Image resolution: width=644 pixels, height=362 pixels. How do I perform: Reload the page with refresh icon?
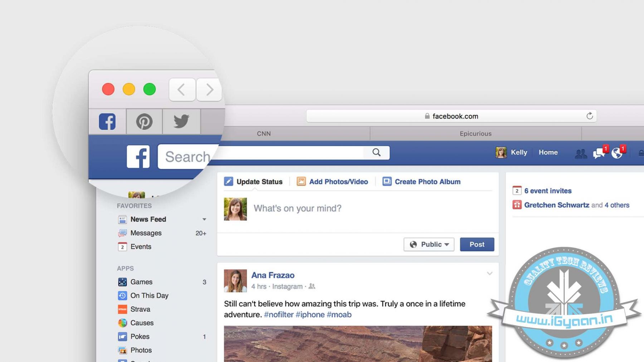(x=590, y=116)
